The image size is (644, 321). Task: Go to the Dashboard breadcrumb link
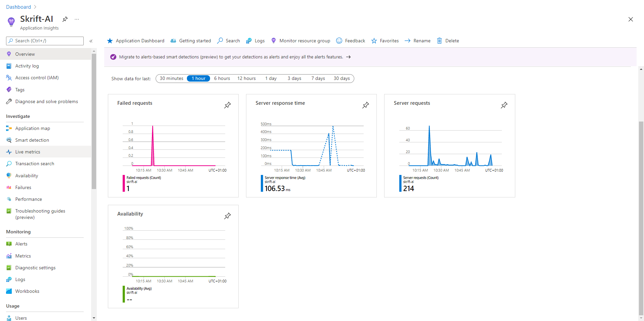click(x=18, y=7)
